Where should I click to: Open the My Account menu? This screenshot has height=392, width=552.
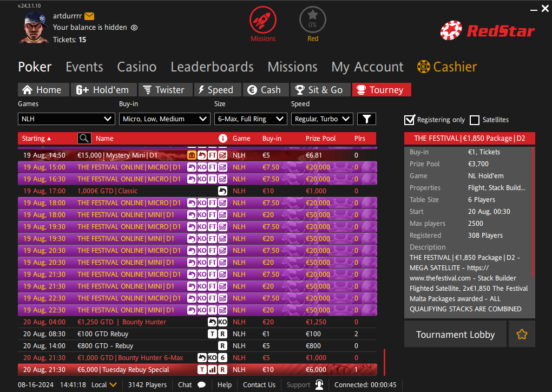point(367,67)
